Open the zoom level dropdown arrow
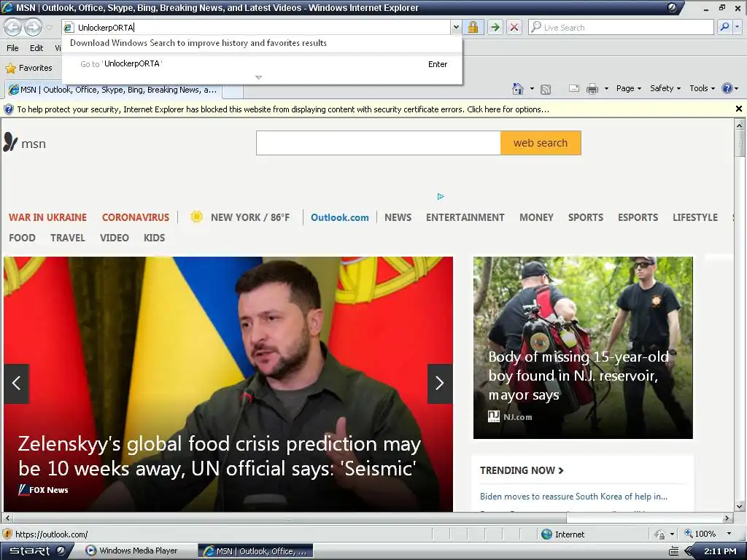The width and height of the screenshot is (747, 560). coord(729,534)
